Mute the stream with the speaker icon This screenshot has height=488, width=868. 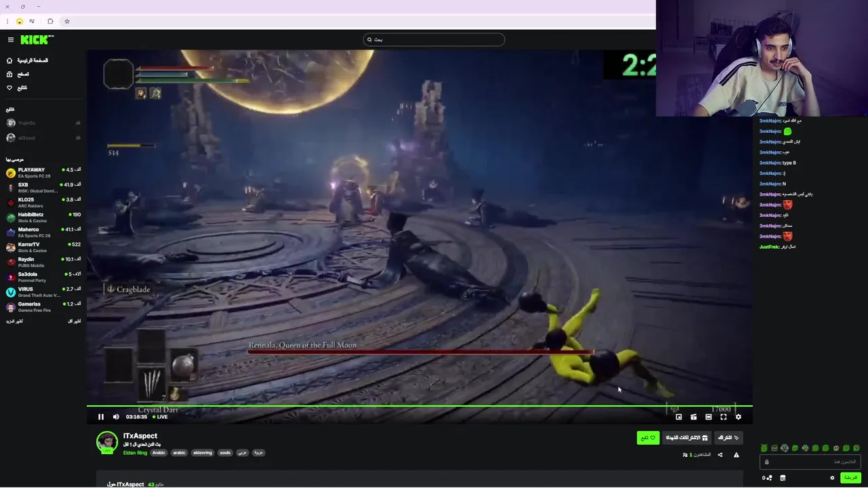click(x=116, y=417)
